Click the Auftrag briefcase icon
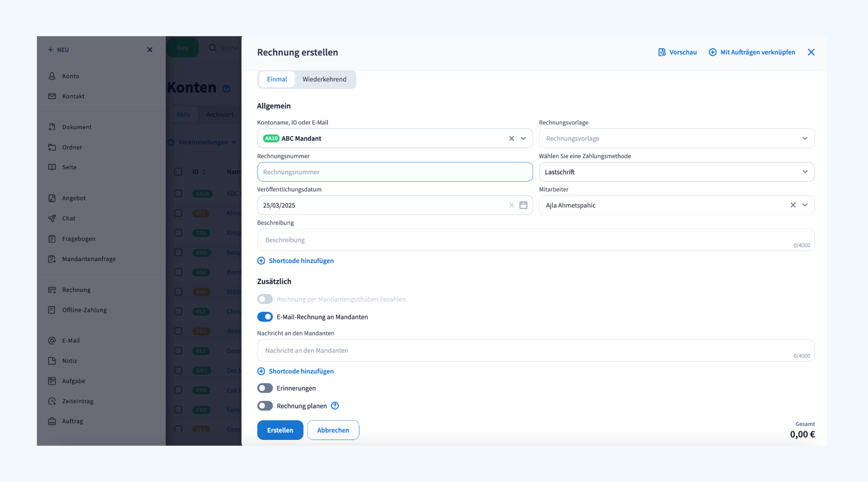The image size is (868, 482). point(52,421)
